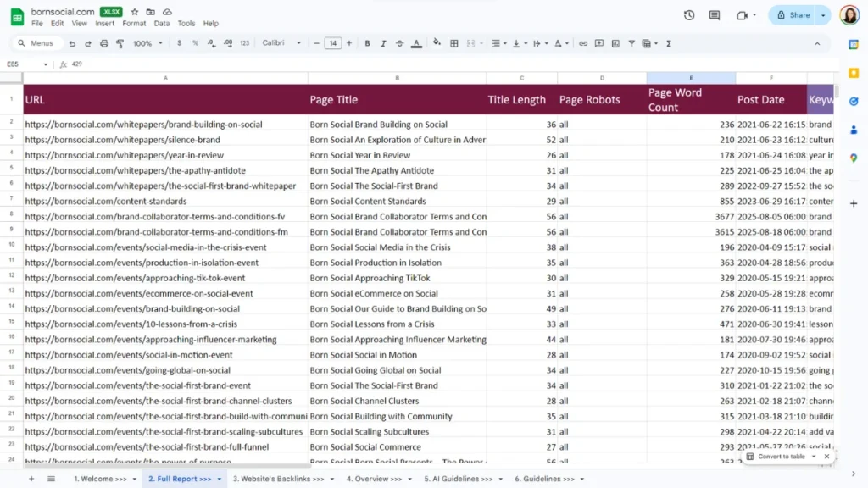The height and width of the screenshot is (488, 868).
Task: Star the bornsocial.com document
Action: [x=135, y=12]
